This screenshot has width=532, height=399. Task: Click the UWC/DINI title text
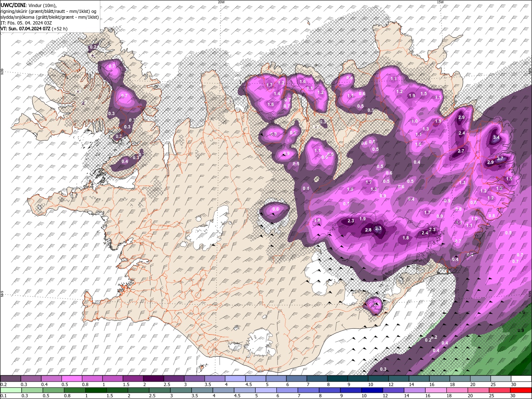[x=12, y=5]
